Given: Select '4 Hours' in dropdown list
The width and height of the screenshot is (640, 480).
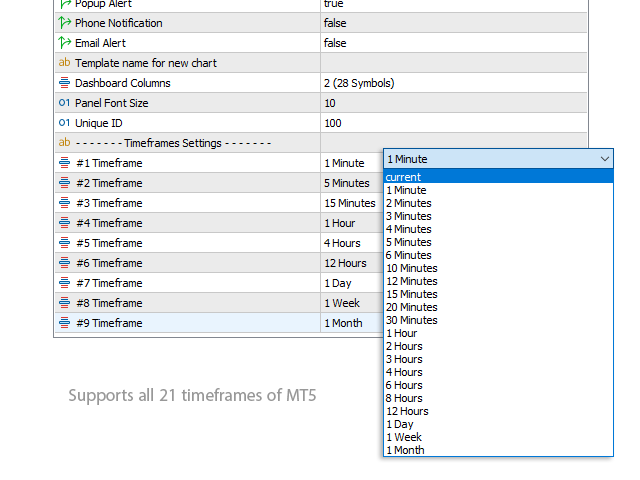Looking at the screenshot, I should coord(498,372).
